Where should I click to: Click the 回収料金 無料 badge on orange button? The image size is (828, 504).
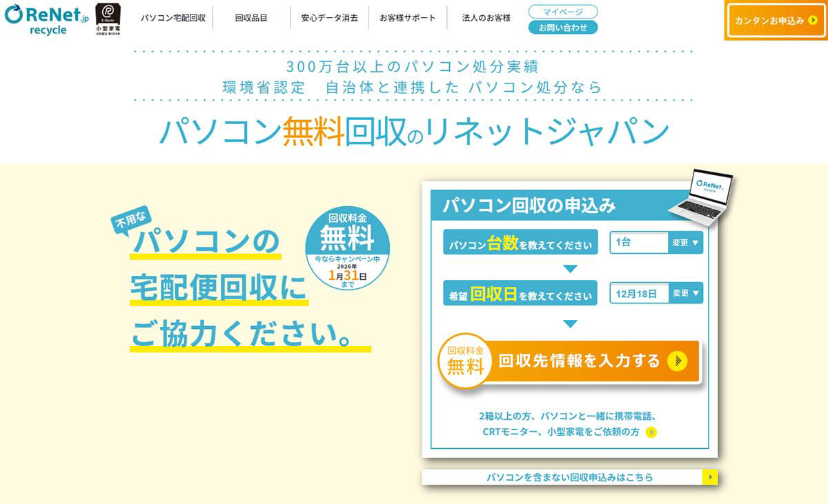(x=466, y=361)
